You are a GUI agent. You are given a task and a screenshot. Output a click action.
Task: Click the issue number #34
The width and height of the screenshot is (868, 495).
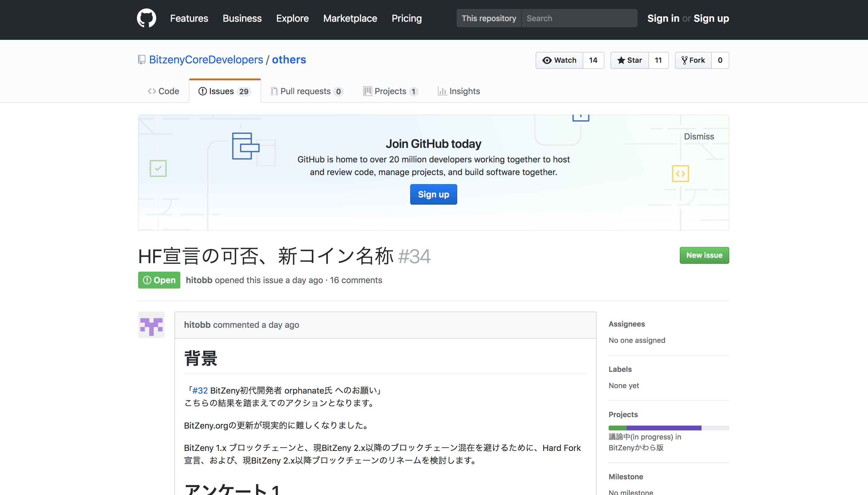pos(414,256)
